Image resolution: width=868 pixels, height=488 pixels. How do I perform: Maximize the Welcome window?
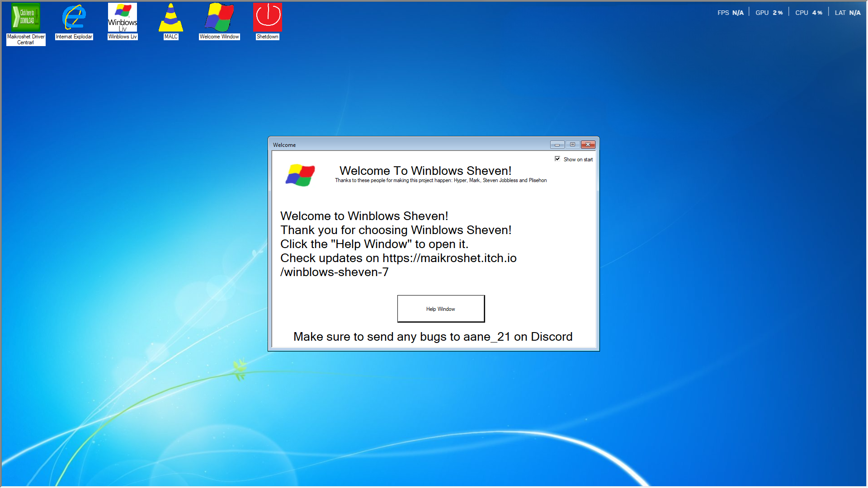pos(572,145)
